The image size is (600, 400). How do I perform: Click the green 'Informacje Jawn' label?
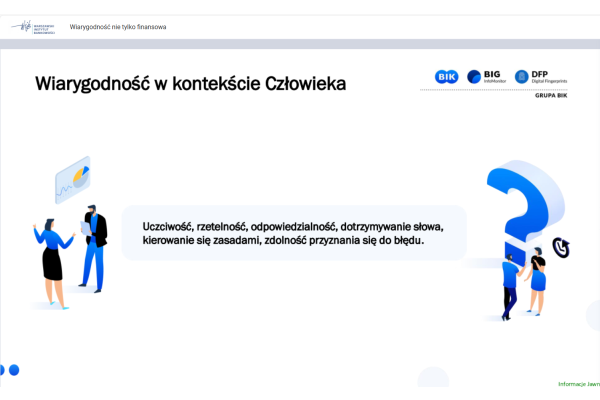pos(578,384)
